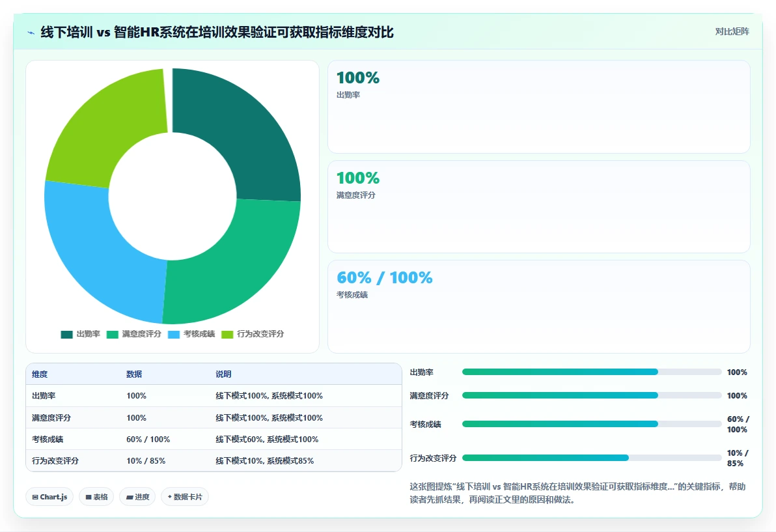Click the summary paragraph under progress bars
The height and width of the screenshot is (532, 776).
577,494
